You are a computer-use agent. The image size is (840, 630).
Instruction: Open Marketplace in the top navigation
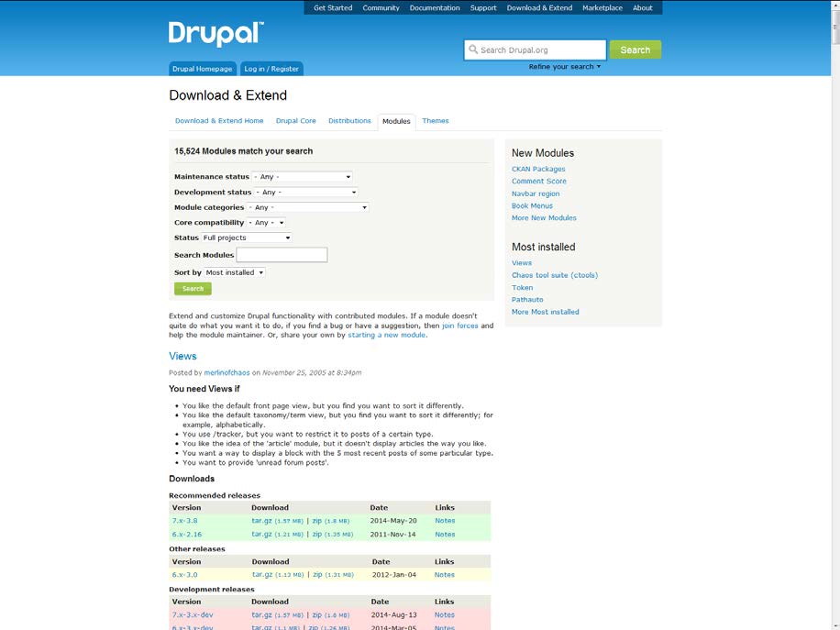[602, 8]
